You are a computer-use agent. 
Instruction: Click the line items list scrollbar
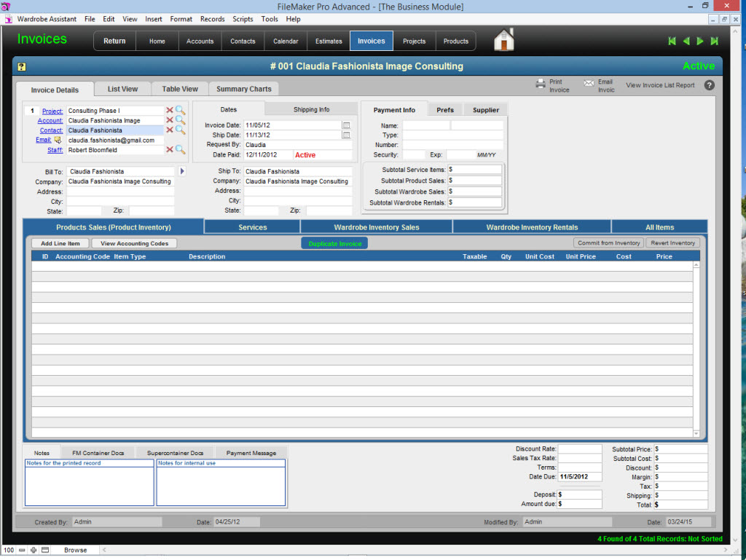tap(696, 349)
